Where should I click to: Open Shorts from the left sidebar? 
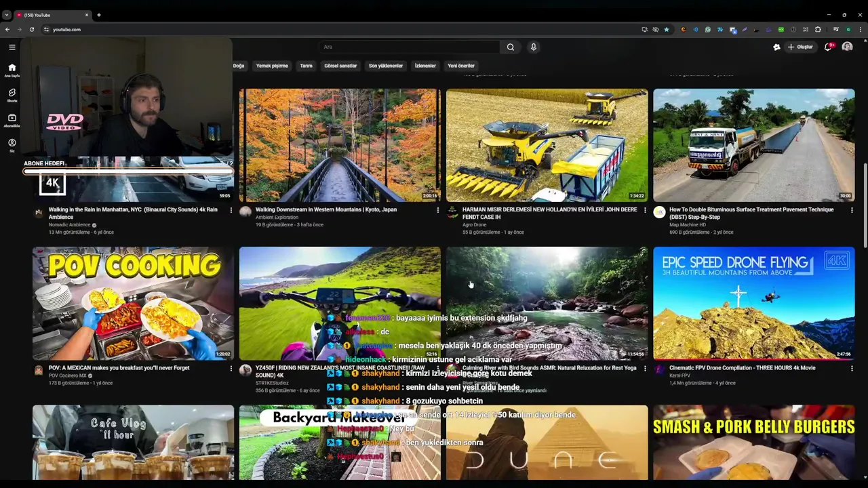[12, 95]
